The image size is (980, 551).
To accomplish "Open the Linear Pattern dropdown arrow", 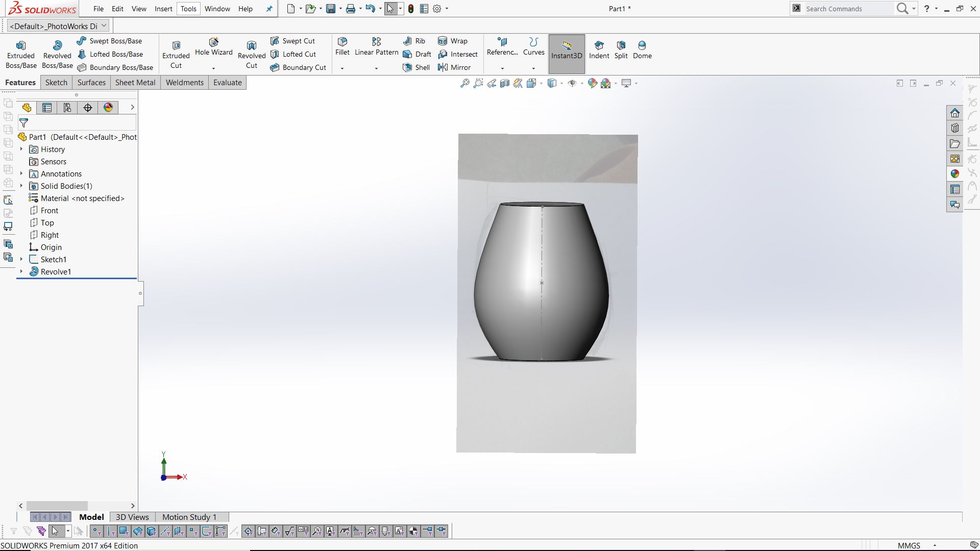I will coord(376,68).
